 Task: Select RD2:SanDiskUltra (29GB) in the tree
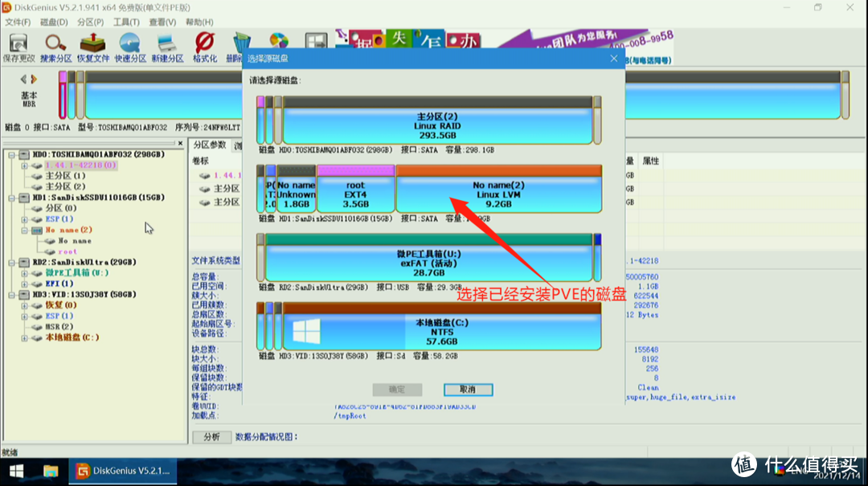(x=84, y=263)
